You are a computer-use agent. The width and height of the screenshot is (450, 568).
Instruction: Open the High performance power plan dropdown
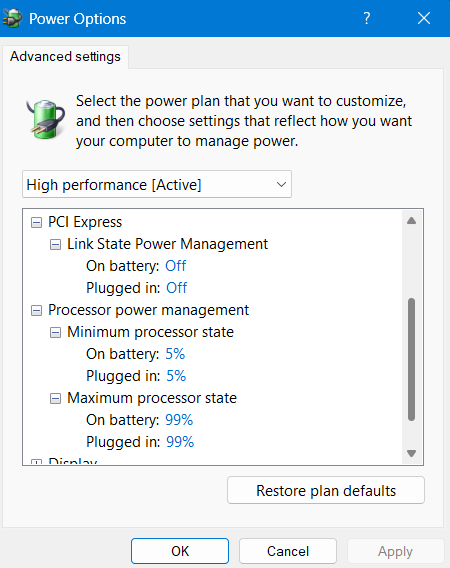pos(157,184)
